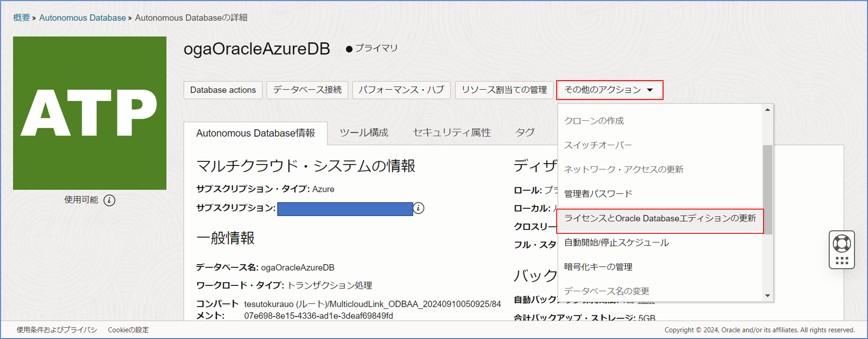Viewport: 868px width, 339px height.
Task: Choose データベース名の変更 menu item
Action: click(x=660, y=291)
